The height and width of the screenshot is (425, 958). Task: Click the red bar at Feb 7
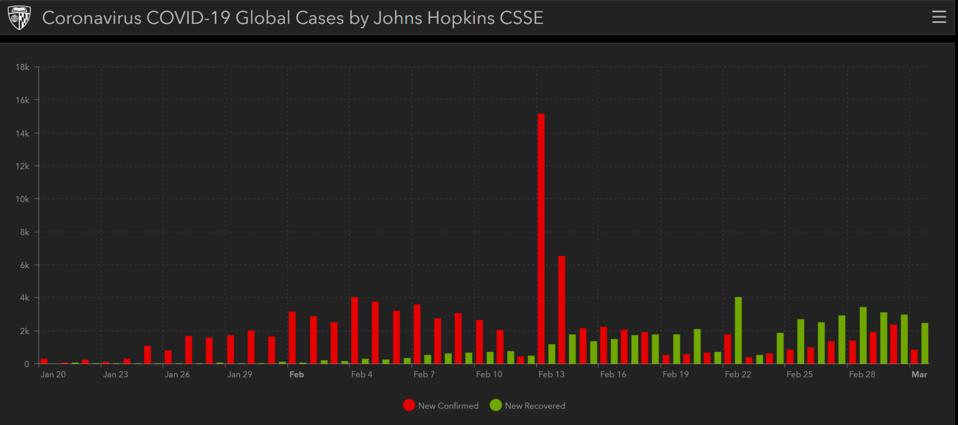[x=417, y=334]
